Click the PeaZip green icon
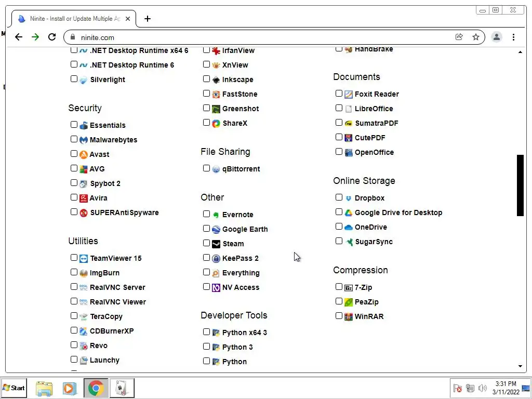This screenshot has height=399, width=532. (x=349, y=302)
